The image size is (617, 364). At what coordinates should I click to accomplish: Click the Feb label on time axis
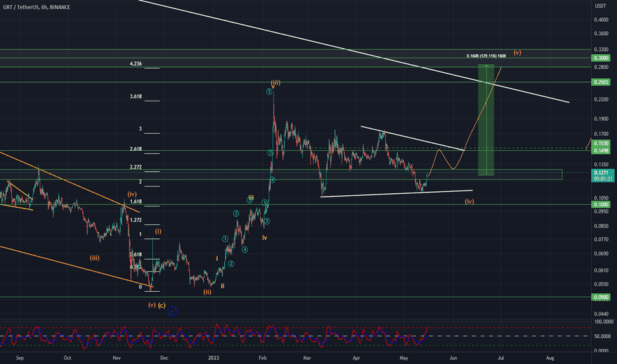pos(262,358)
